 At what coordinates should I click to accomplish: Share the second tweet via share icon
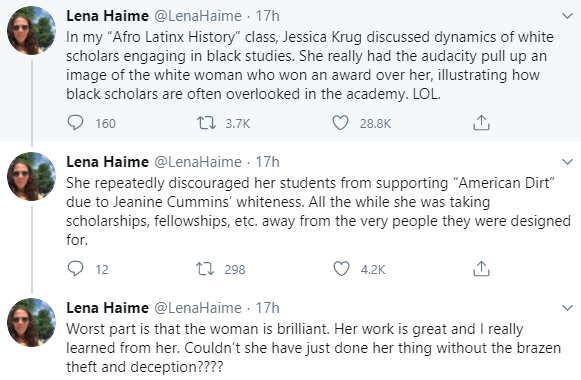(481, 269)
